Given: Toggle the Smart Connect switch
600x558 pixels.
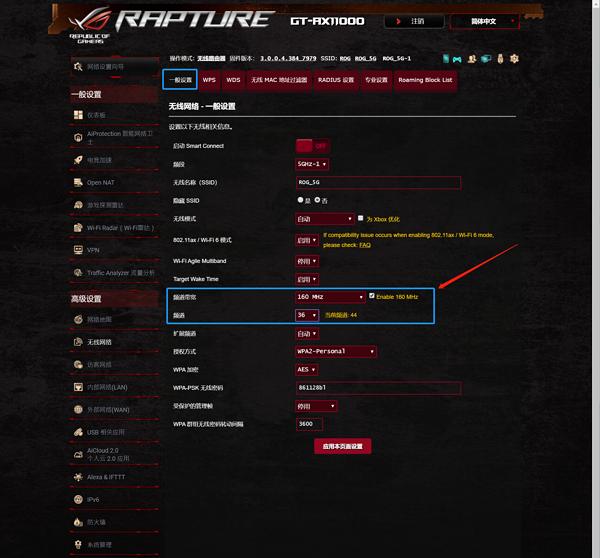Looking at the screenshot, I should click(x=312, y=146).
